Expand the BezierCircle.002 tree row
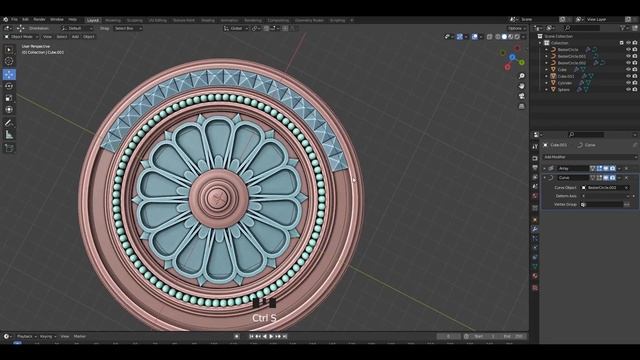 tap(547, 63)
